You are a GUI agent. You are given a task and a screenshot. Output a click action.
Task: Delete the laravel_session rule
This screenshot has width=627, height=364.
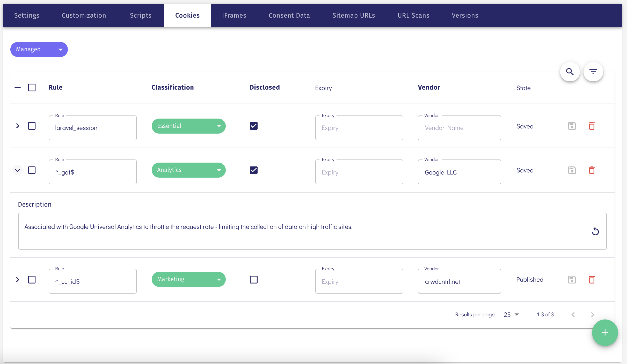pyautogui.click(x=592, y=126)
